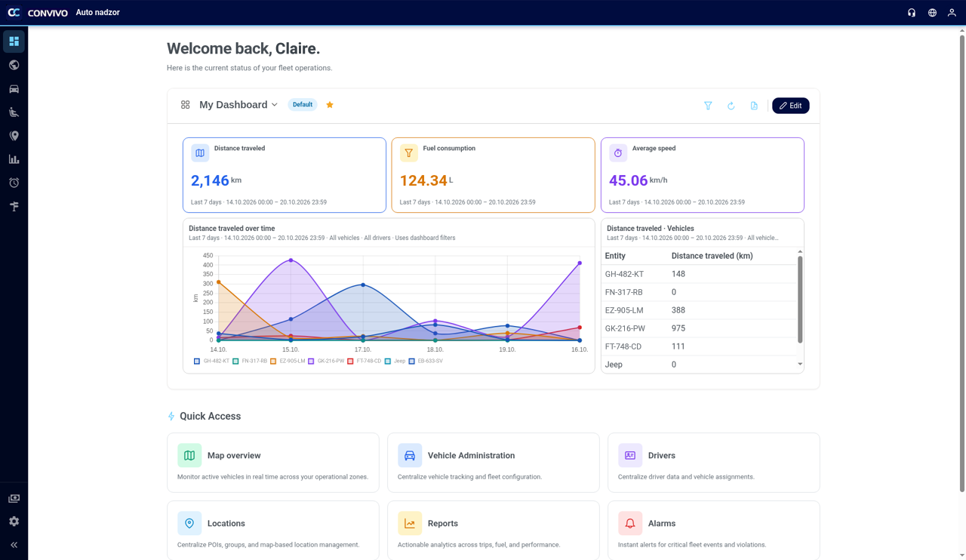The height and width of the screenshot is (560, 966).
Task: Open the monitor icon near the sidebar bottom
Action: point(14,498)
